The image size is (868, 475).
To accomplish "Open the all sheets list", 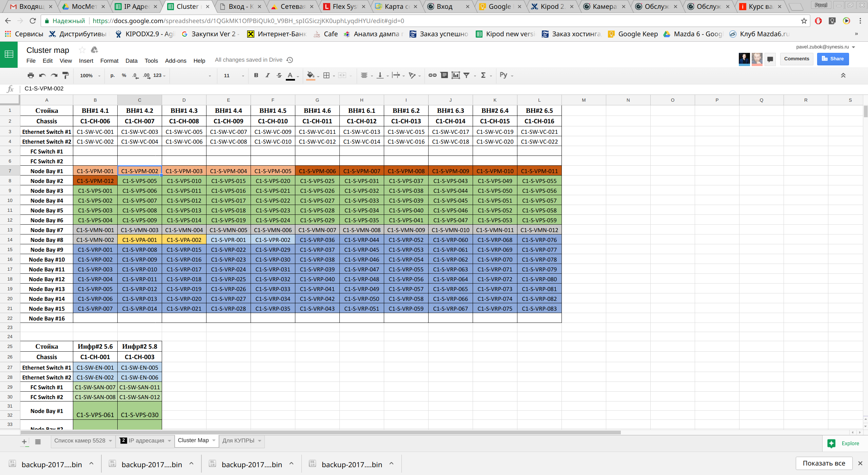I will point(38,441).
